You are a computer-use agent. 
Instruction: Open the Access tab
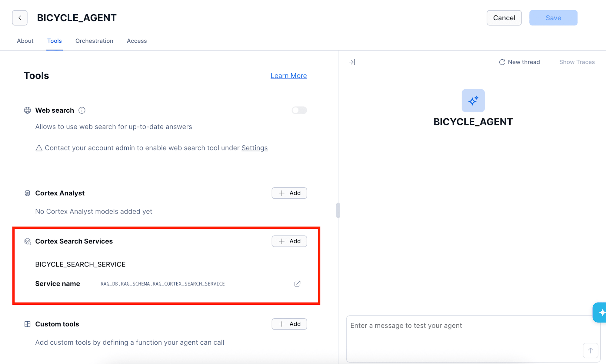pyautogui.click(x=137, y=41)
